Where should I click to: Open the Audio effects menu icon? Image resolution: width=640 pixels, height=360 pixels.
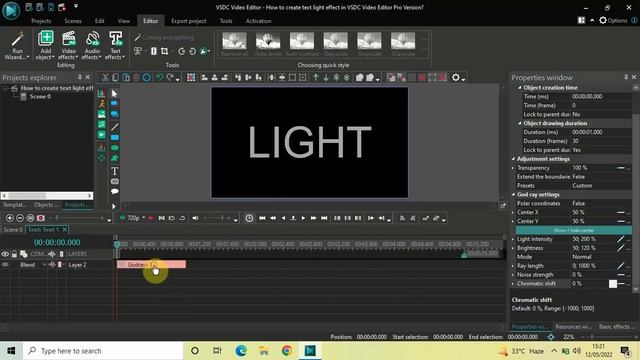click(93, 39)
